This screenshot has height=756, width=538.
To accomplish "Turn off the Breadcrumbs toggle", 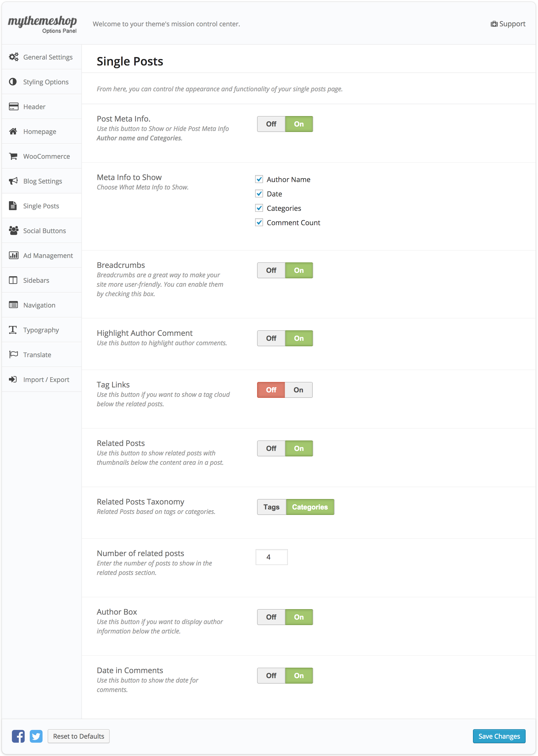I will tap(271, 270).
